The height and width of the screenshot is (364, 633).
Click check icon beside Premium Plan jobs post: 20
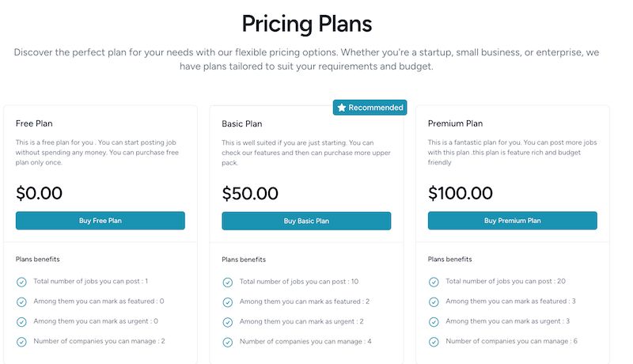coord(434,282)
